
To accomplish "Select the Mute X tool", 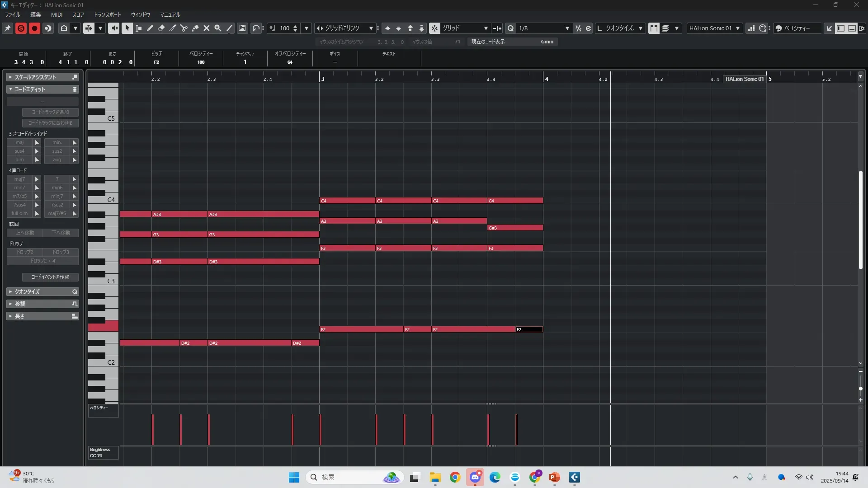I will [207, 28].
